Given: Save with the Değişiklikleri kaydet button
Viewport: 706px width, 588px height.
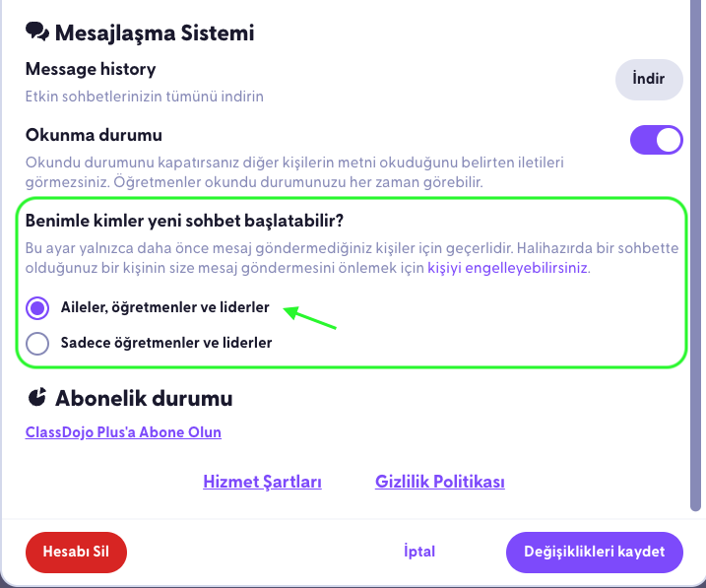Looking at the screenshot, I should 595,552.
